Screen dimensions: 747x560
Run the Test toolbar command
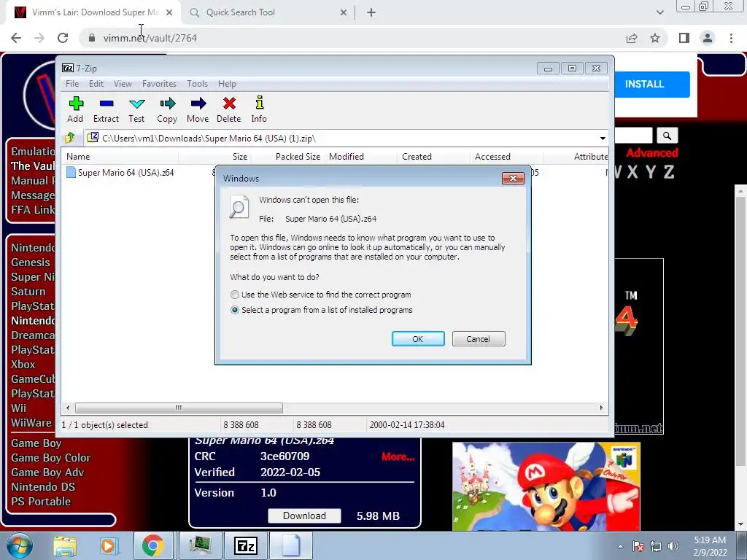(136, 109)
